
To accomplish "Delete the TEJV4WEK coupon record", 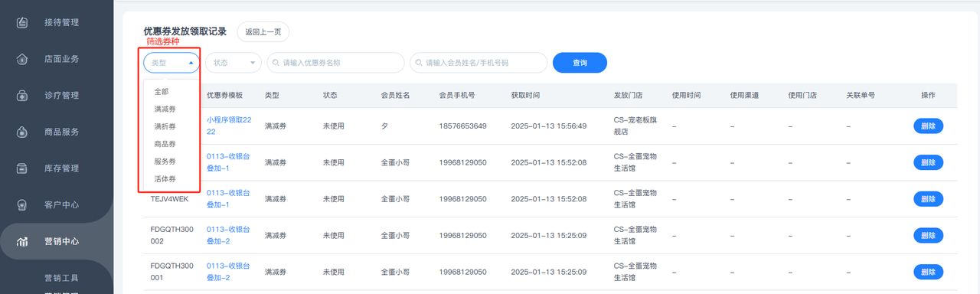I will (928, 199).
